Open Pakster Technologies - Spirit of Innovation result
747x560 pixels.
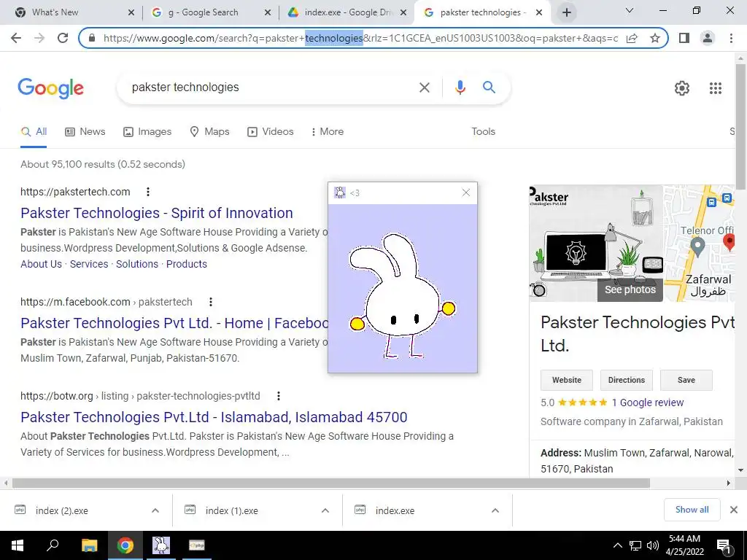tap(157, 213)
